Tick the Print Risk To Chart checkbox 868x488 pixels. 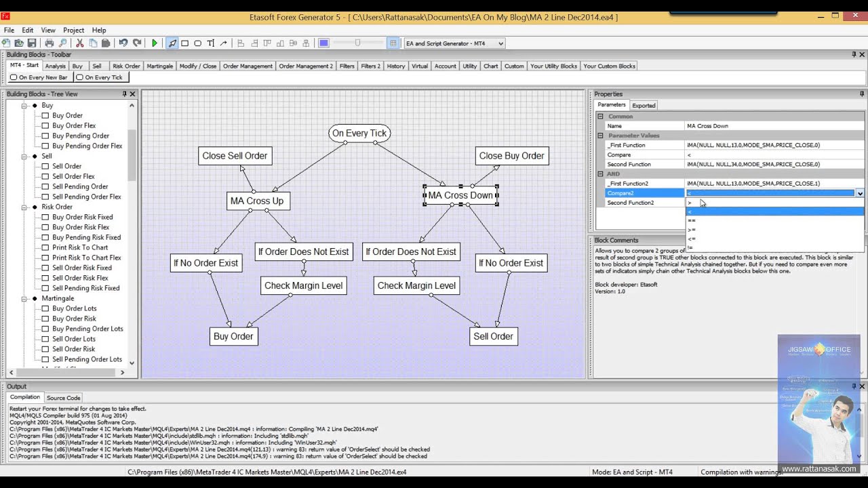(45, 248)
